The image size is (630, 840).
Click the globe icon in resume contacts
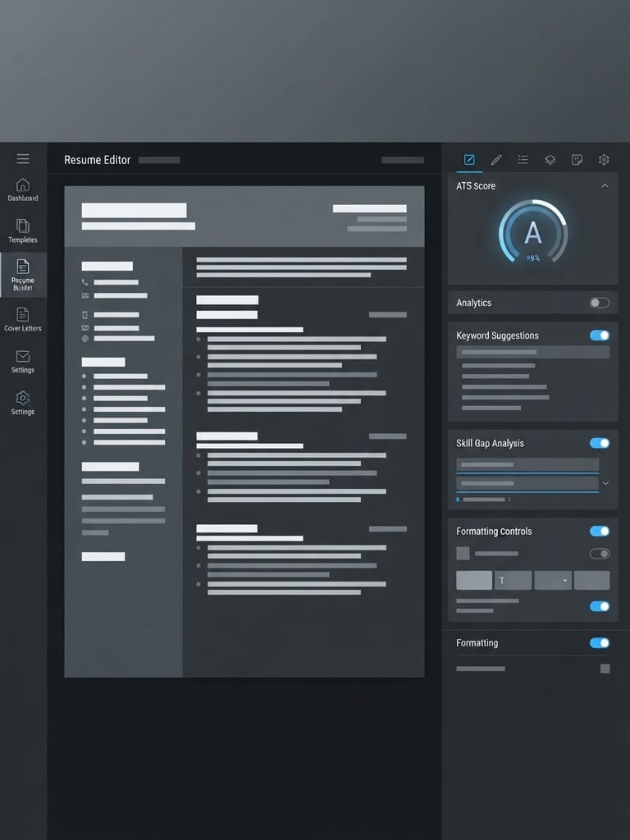tap(84, 339)
